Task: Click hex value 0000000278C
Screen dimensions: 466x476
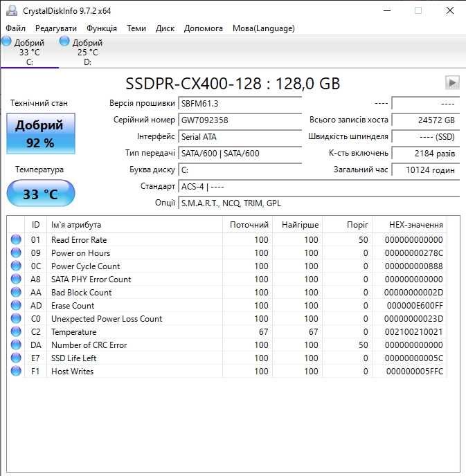Action: point(414,253)
